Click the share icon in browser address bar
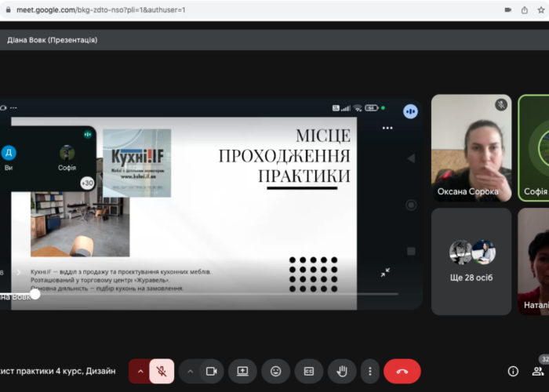Image resolution: width=549 pixels, height=392 pixels. [x=525, y=9]
